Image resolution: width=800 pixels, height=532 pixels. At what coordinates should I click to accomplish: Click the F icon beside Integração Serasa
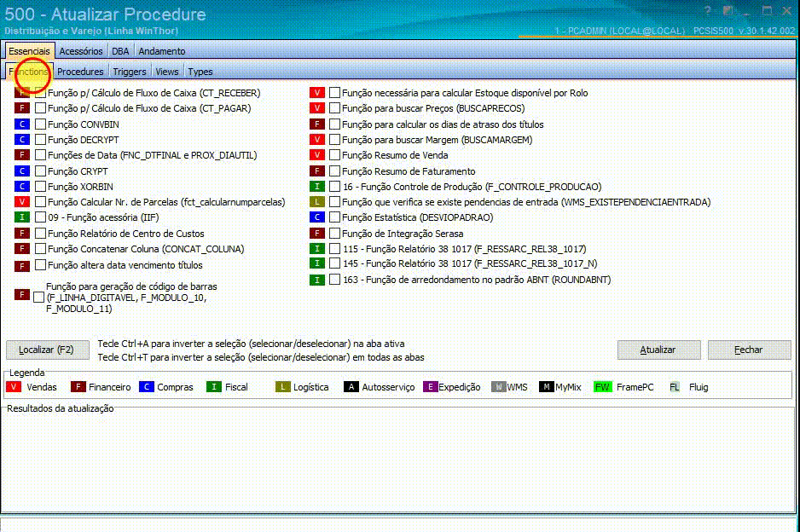click(316, 233)
